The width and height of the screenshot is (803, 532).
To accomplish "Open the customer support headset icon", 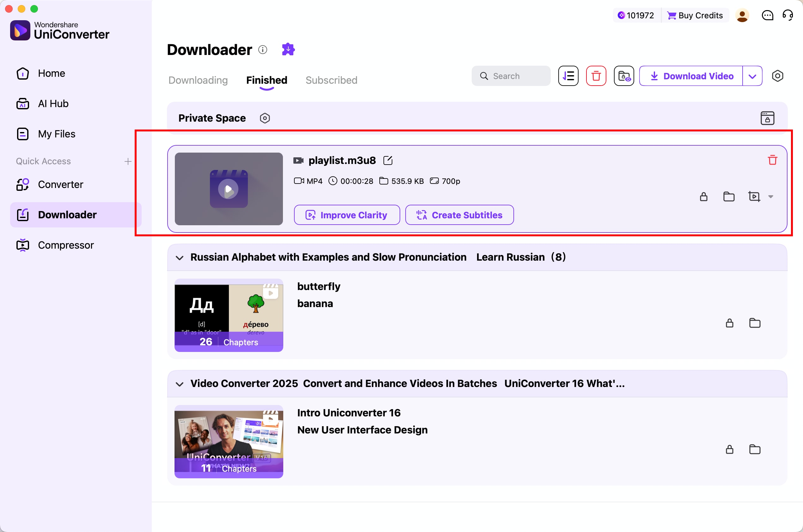I will coord(788,15).
